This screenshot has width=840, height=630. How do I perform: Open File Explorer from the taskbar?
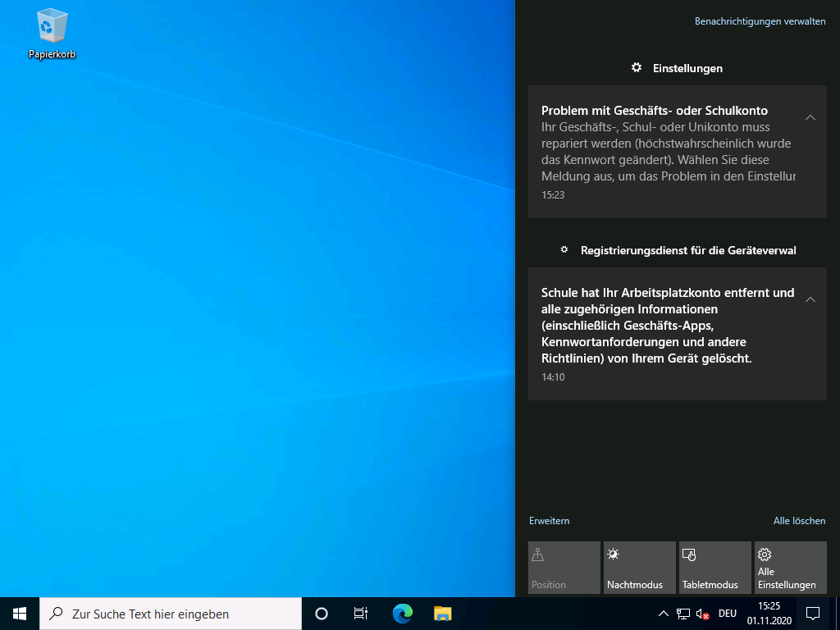pos(443,614)
